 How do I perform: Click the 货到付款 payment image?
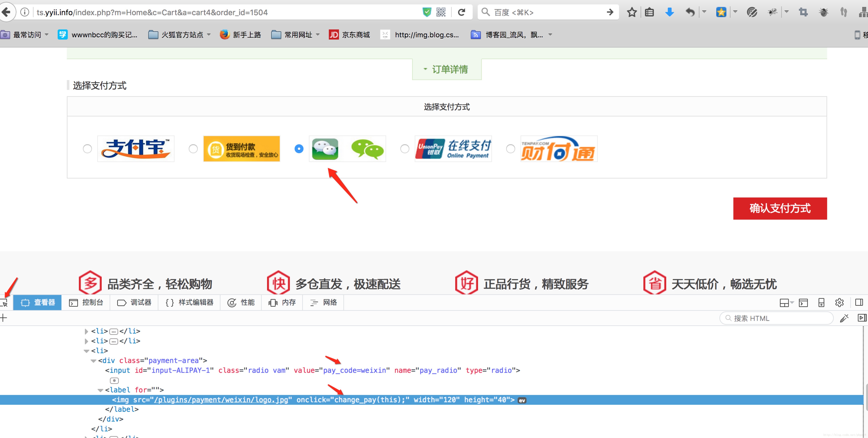pyautogui.click(x=242, y=148)
